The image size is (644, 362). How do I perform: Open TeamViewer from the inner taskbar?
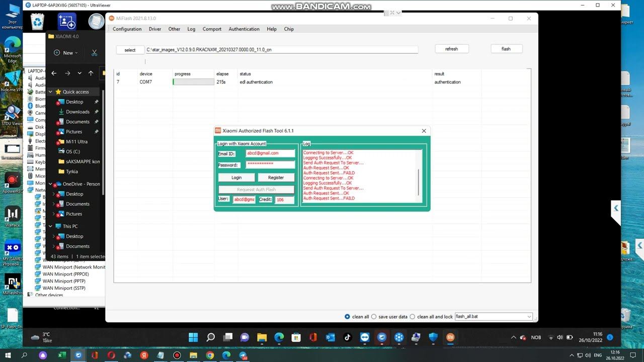pyautogui.click(x=365, y=337)
